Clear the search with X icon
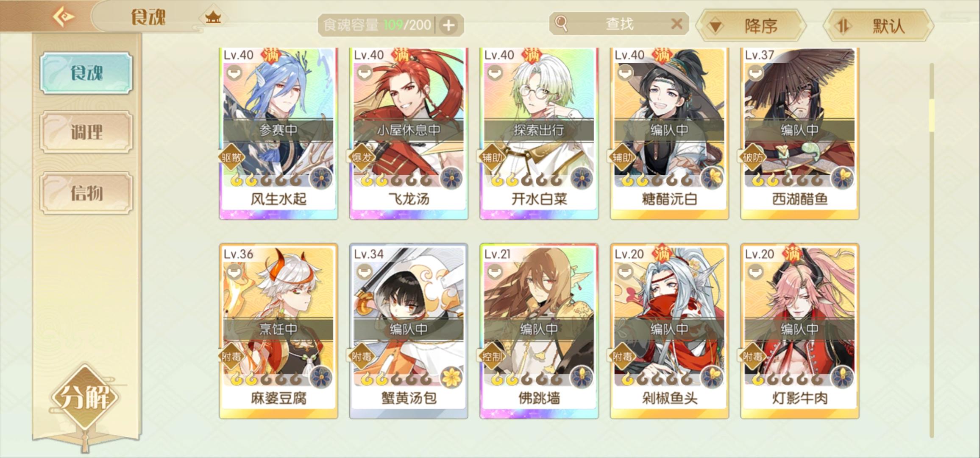 click(677, 24)
